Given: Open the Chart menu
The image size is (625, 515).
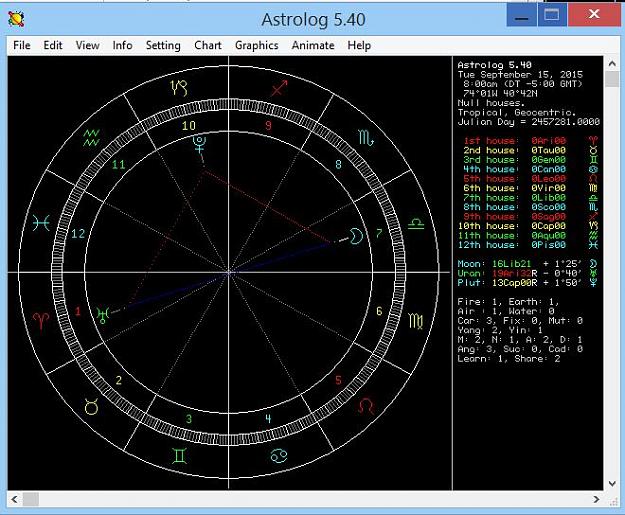Looking at the screenshot, I should (208, 45).
